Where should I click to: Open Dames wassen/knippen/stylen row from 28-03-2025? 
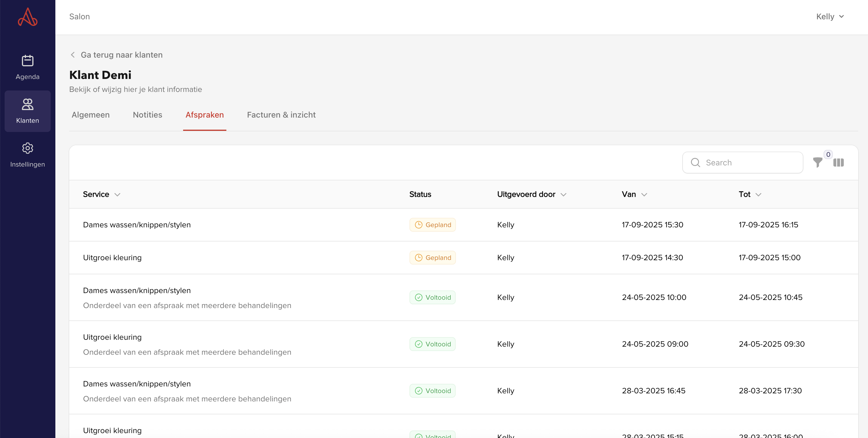[x=463, y=391]
